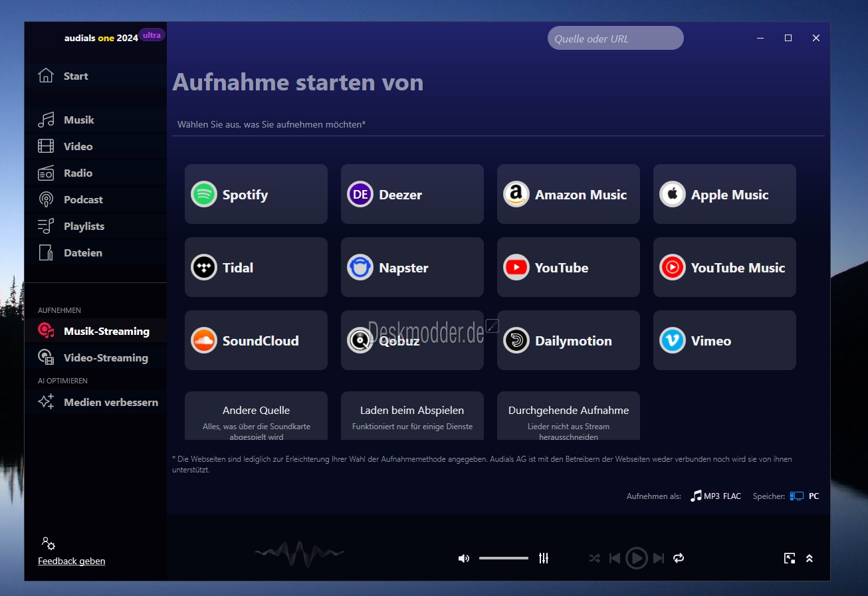Start recording from Deezer
This screenshot has height=596, width=868.
tap(412, 194)
